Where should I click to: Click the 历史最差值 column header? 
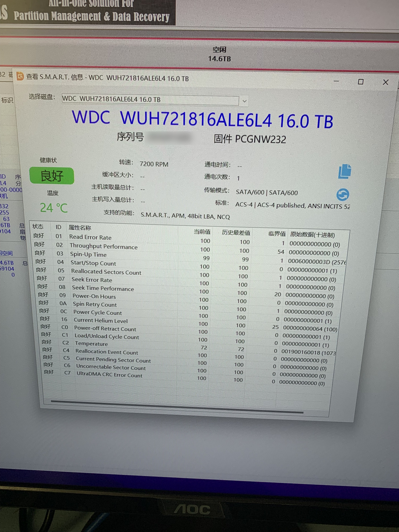click(x=236, y=233)
